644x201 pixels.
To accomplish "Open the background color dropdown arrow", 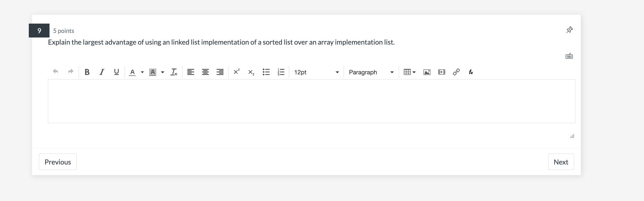I will click(x=162, y=72).
